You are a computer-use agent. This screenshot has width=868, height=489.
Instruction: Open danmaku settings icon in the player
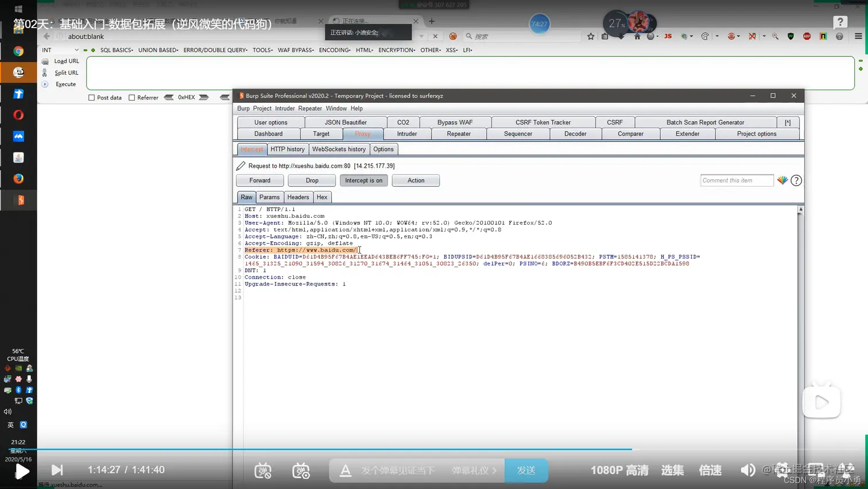pos(301,471)
